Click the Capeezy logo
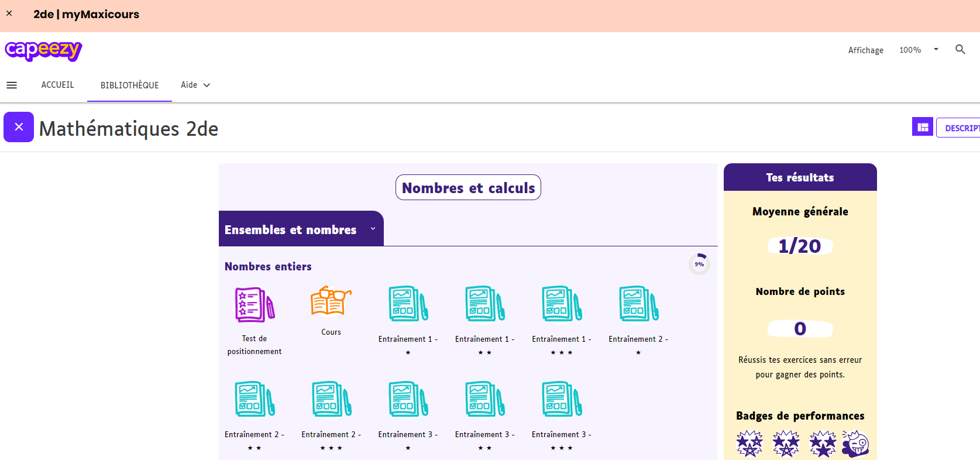The height and width of the screenshot is (460, 980). pyautogui.click(x=43, y=50)
